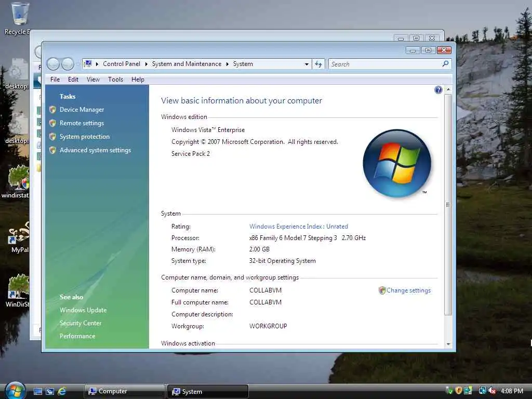
Task: Open System protection task link
Action: (x=85, y=137)
